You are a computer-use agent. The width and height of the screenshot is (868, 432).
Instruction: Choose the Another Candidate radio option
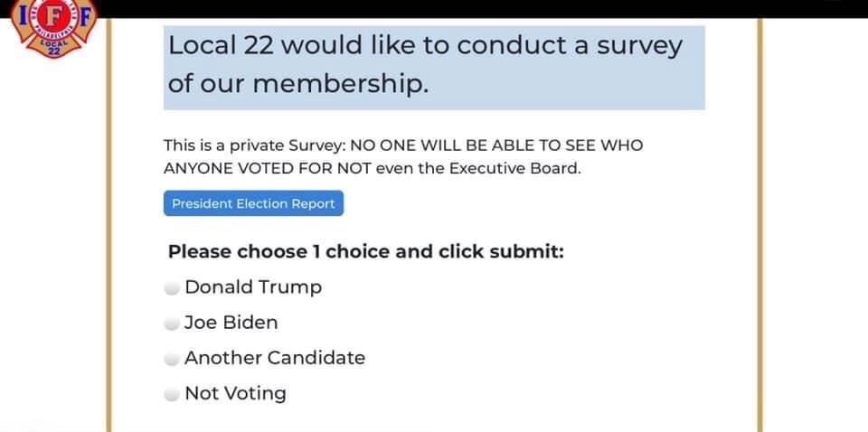(x=172, y=359)
